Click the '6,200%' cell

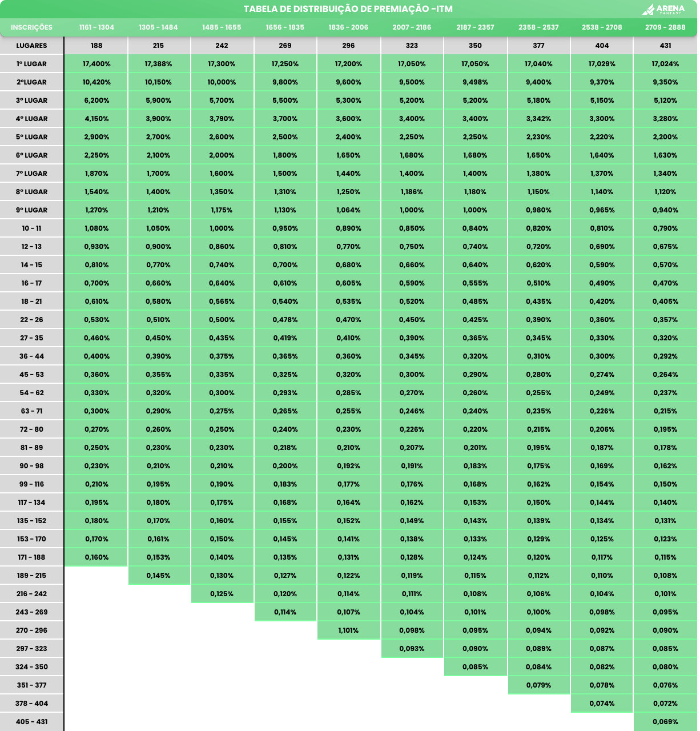[96, 101]
